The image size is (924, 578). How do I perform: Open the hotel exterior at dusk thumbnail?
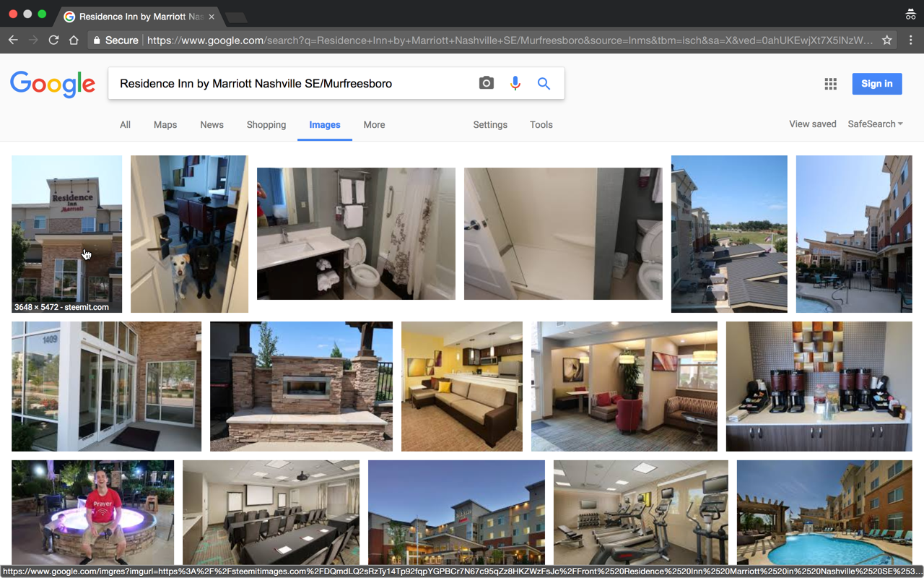(456, 512)
